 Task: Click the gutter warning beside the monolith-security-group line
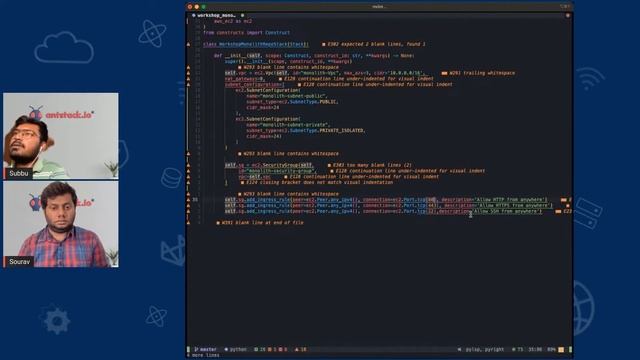click(189, 171)
